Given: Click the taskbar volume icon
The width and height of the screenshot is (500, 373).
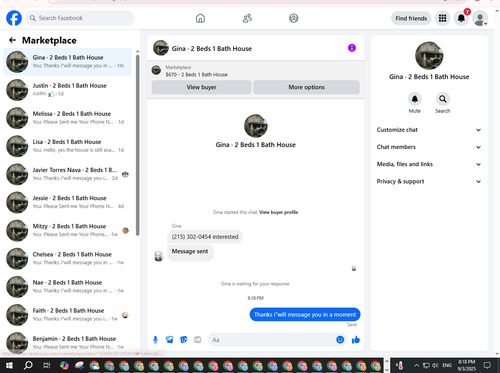Looking at the screenshot, I should coord(435,365).
